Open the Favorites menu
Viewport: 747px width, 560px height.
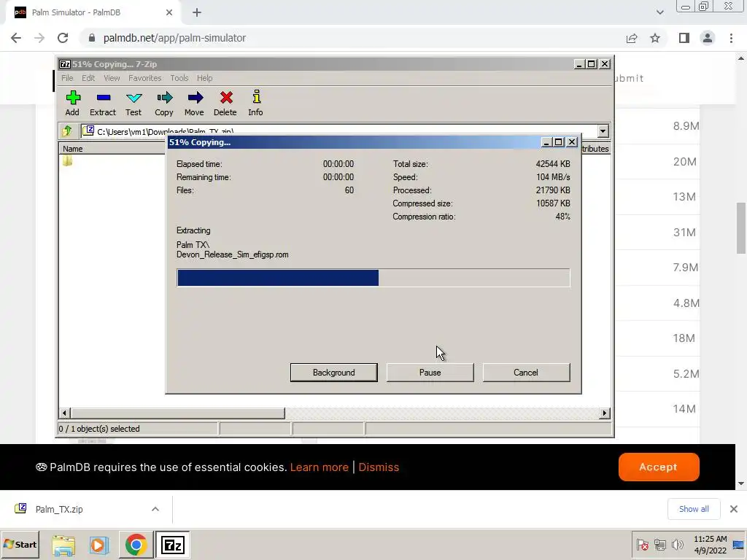pos(145,78)
